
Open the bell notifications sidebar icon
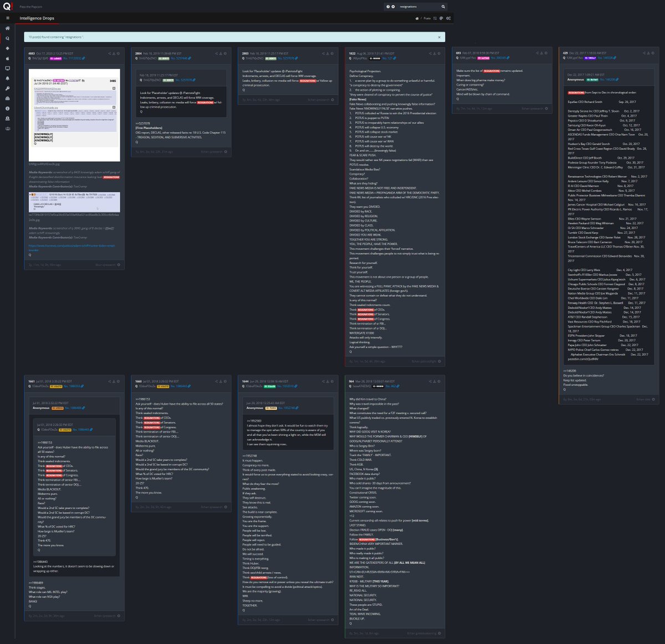(x=7, y=78)
